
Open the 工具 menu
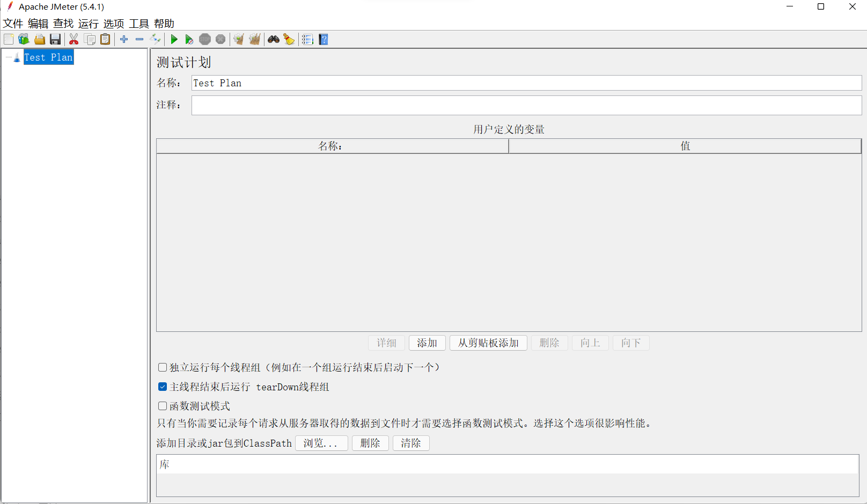coord(139,24)
